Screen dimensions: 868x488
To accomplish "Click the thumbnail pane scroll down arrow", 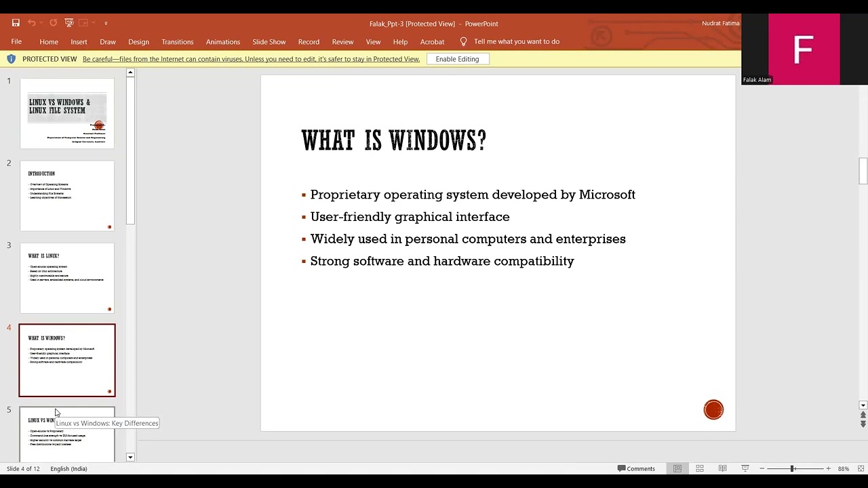I will (x=130, y=457).
